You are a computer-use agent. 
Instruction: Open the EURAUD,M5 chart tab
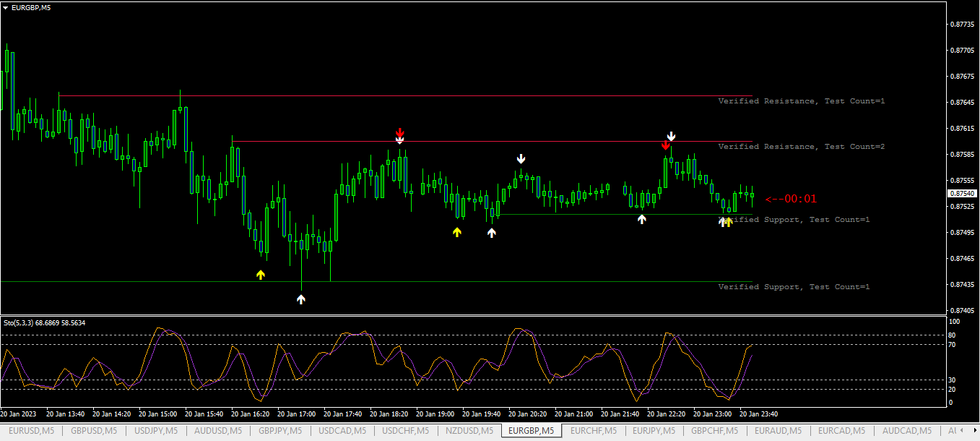pyautogui.click(x=778, y=431)
